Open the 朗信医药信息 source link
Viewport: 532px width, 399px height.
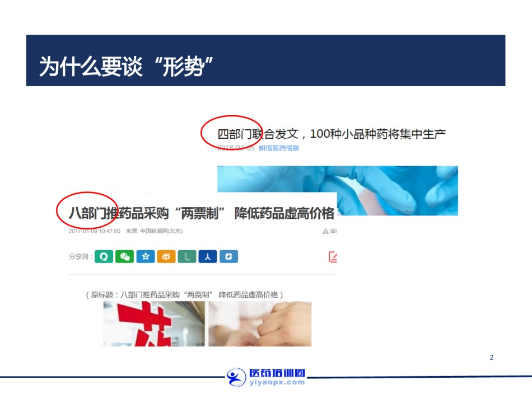pos(279,148)
